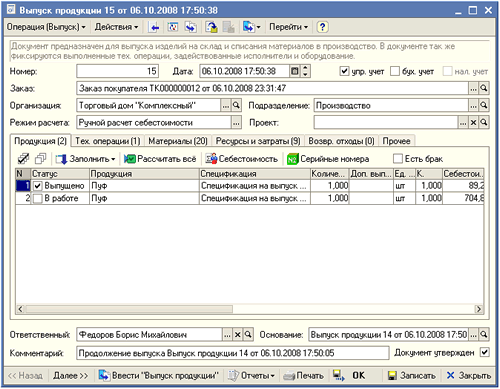Image resolution: width=500 pixels, height=389 pixels.
Task: Open the Перейти menu
Action: coord(288,27)
